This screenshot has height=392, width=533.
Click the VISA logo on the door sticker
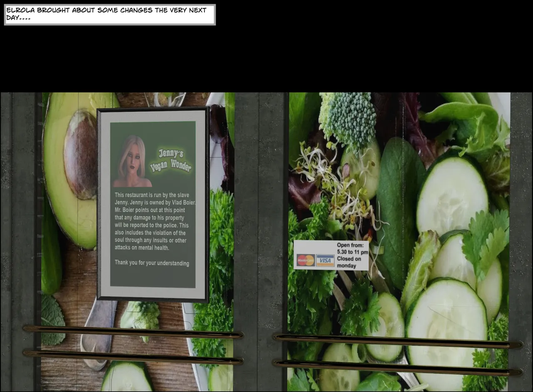[325, 260]
